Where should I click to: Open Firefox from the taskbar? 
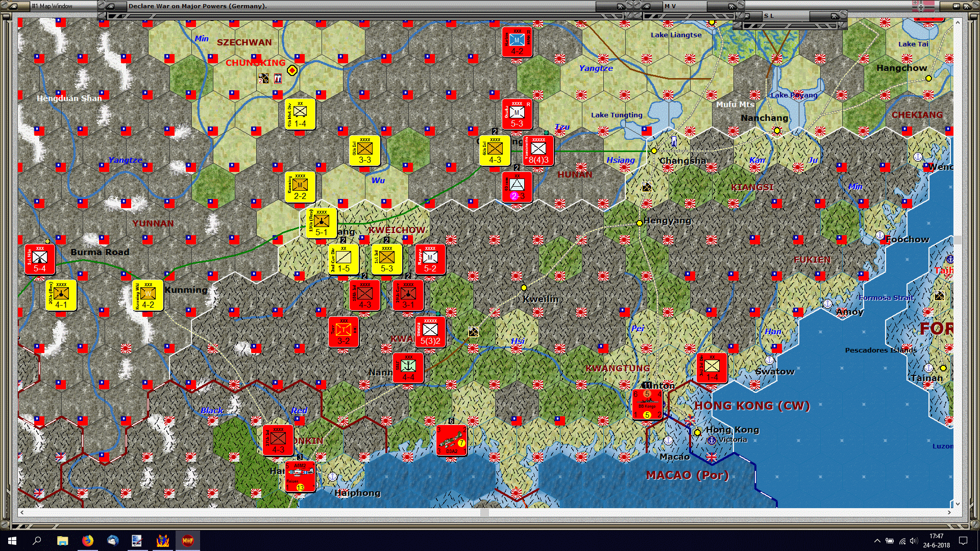click(x=87, y=540)
